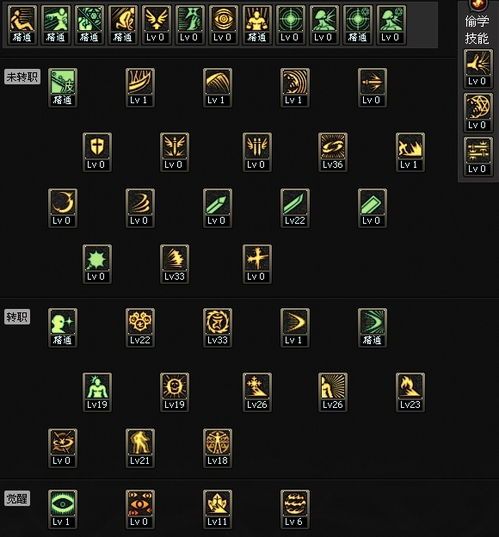The height and width of the screenshot is (537, 499).
Task: Click the green eye awakening skill
Action: click(x=62, y=509)
